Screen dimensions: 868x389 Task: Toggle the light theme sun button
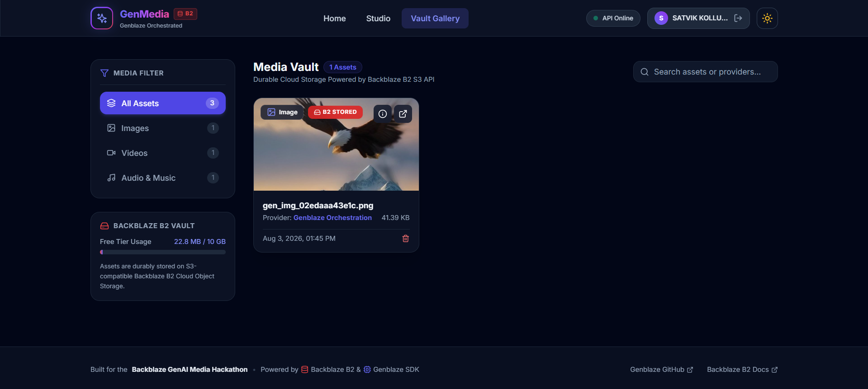[x=767, y=19]
